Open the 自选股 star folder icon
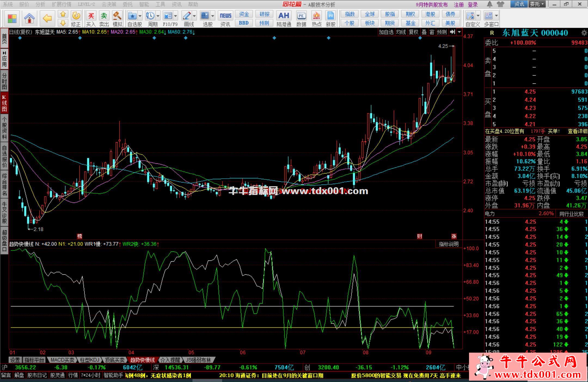588x382 pixels. pos(132,16)
